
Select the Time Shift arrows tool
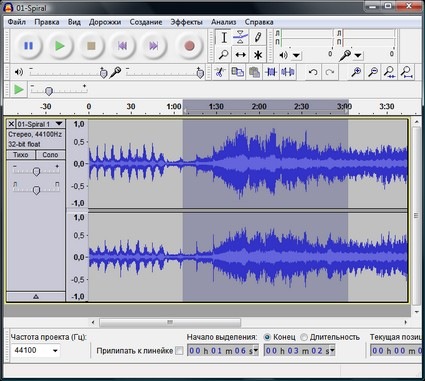(x=240, y=54)
